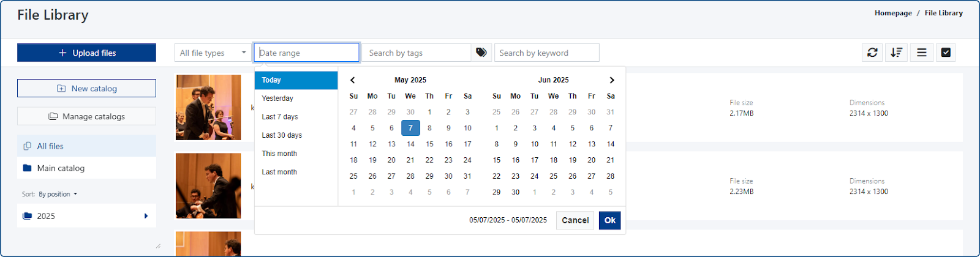Open the Main catalog folder
980x257 pixels.
pos(61,168)
